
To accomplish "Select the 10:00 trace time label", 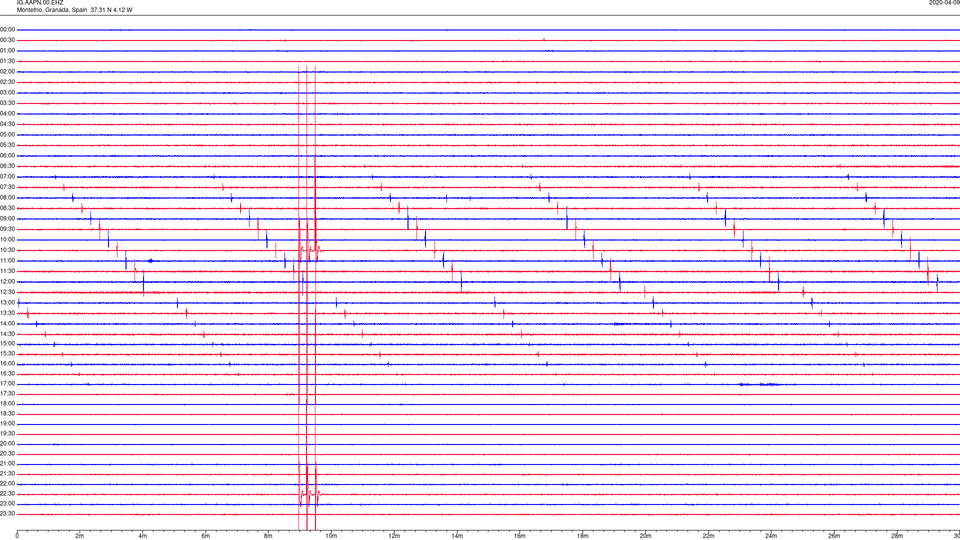I will 8,240.
